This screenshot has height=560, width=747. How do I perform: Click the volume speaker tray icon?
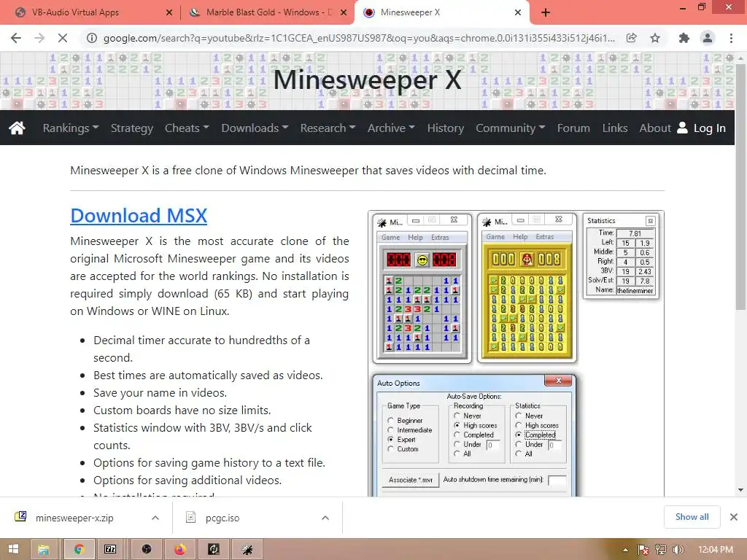pyautogui.click(x=678, y=550)
